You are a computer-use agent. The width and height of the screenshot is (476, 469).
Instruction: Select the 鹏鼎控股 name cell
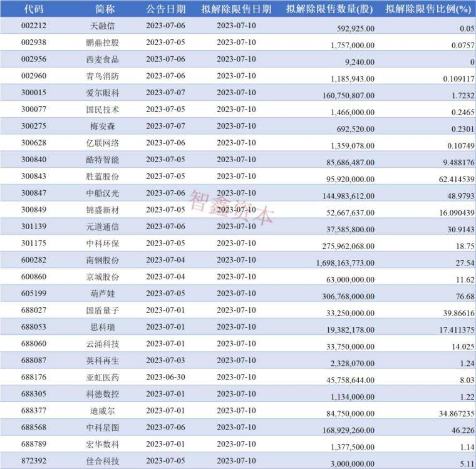(x=105, y=43)
